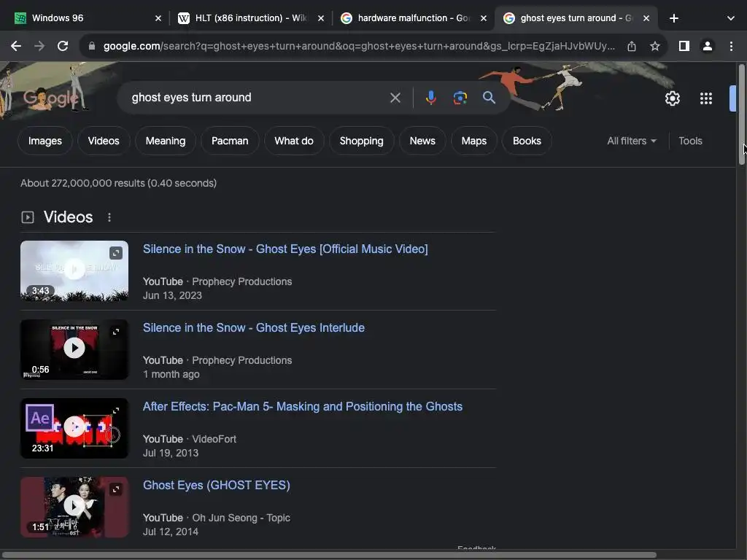Open the tab search dropdown arrow
The image size is (747, 560).
tap(731, 18)
